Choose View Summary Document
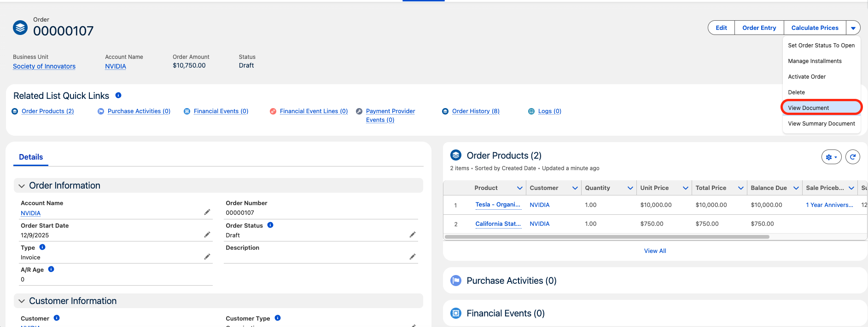868x327 pixels. pyautogui.click(x=821, y=123)
